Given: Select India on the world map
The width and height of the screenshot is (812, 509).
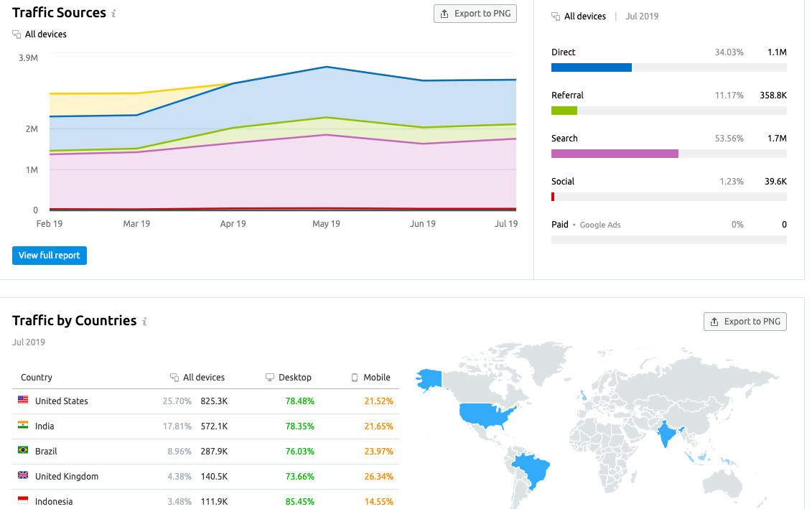Looking at the screenshot, I should pyautogui.click(x=669, y=434).
